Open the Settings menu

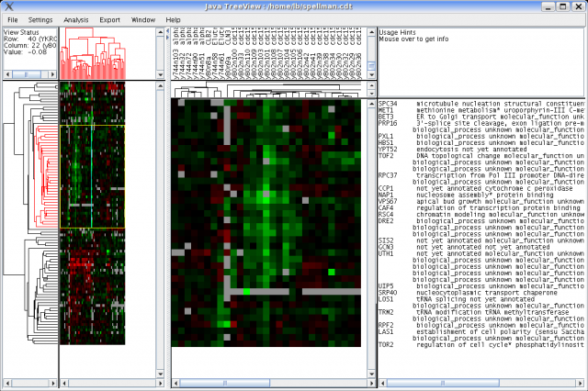tap(40, 18)
